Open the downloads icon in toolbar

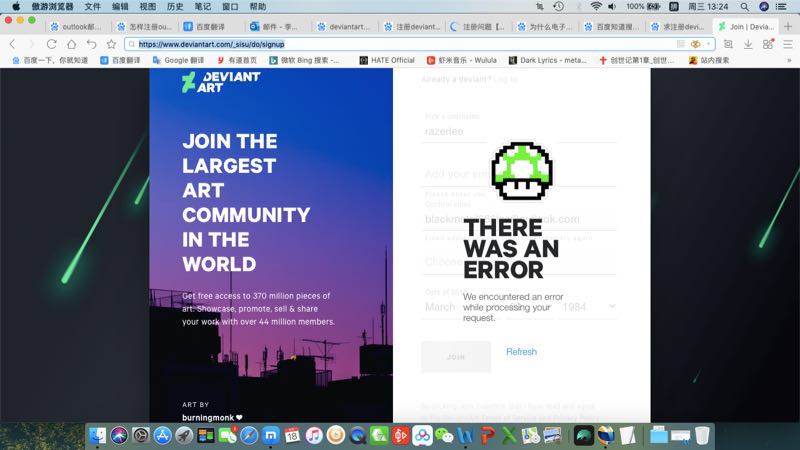click(748, 44)
